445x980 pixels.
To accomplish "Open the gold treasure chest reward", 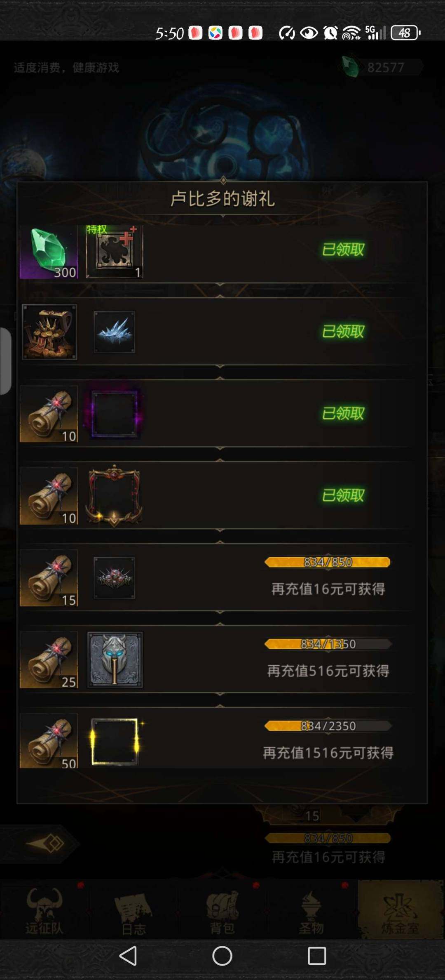I will [49, 332].
